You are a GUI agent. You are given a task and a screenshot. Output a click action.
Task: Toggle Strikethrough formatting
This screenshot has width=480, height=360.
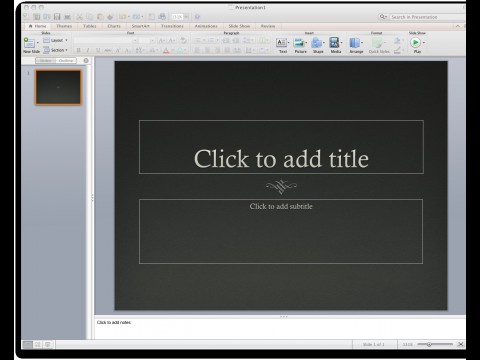pos(108,50)
